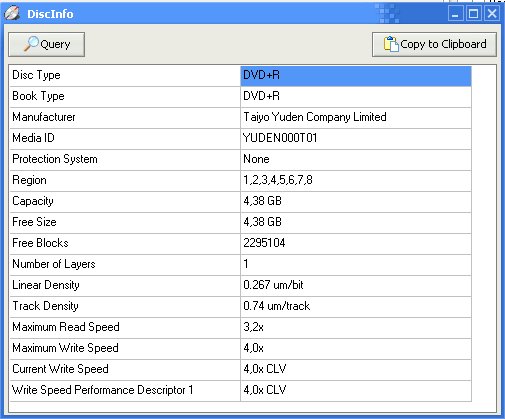Close the DiscInfo window

coord(492,14)
